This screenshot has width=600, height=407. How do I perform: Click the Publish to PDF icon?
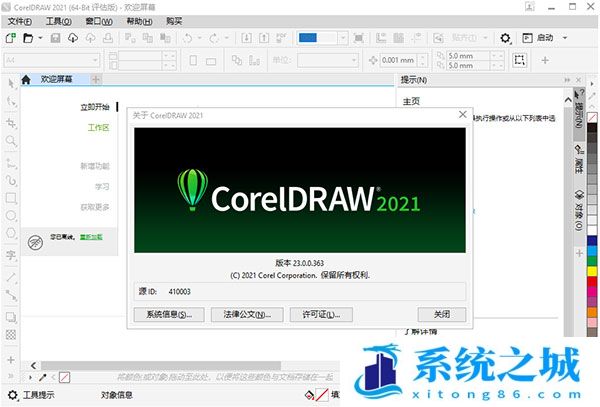click(x=281, y=38)
